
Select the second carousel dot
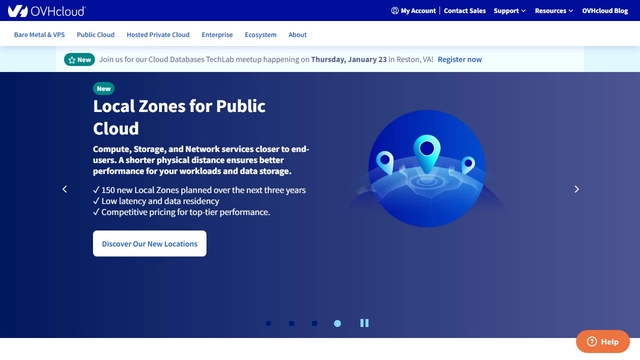[291, 323]
